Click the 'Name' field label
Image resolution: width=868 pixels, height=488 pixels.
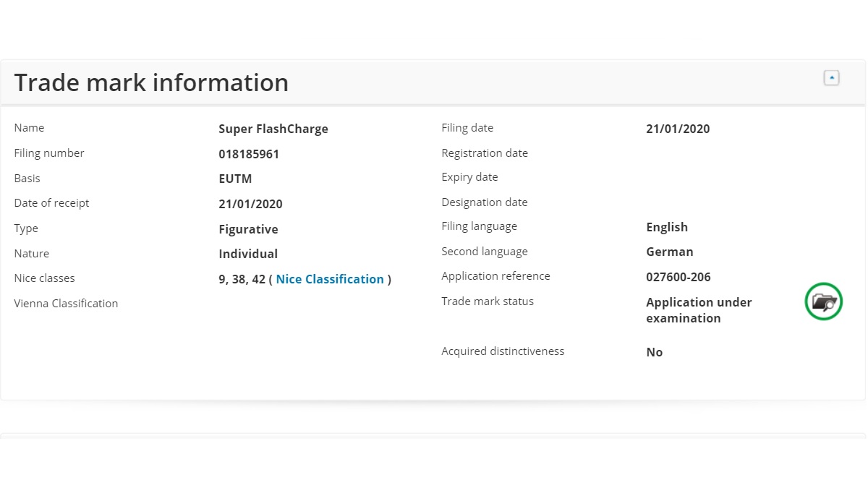click(x=29, y=128)
